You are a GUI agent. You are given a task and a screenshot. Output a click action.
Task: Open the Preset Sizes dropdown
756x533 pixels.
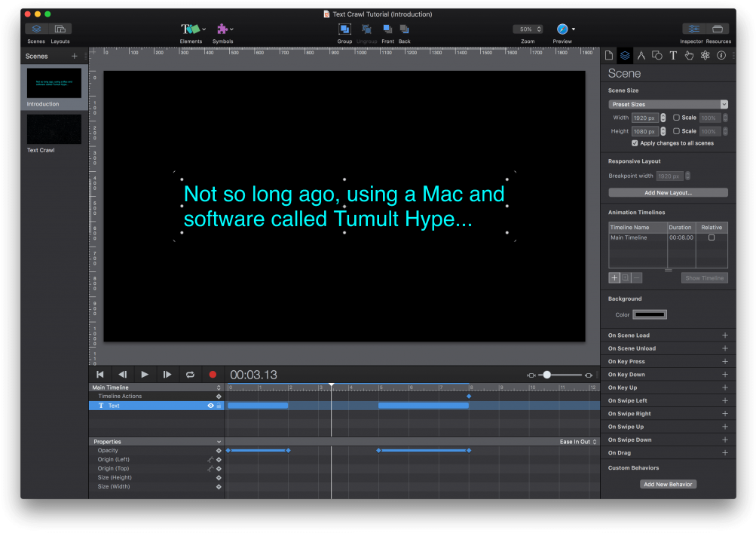(x=668, y=104)
